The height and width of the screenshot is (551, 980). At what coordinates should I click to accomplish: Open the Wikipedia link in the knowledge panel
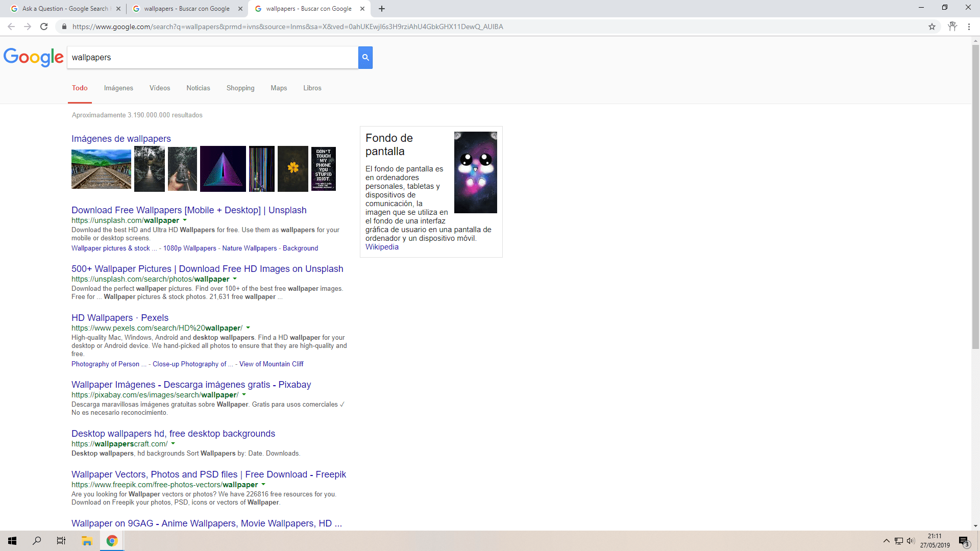coord(381,247)
